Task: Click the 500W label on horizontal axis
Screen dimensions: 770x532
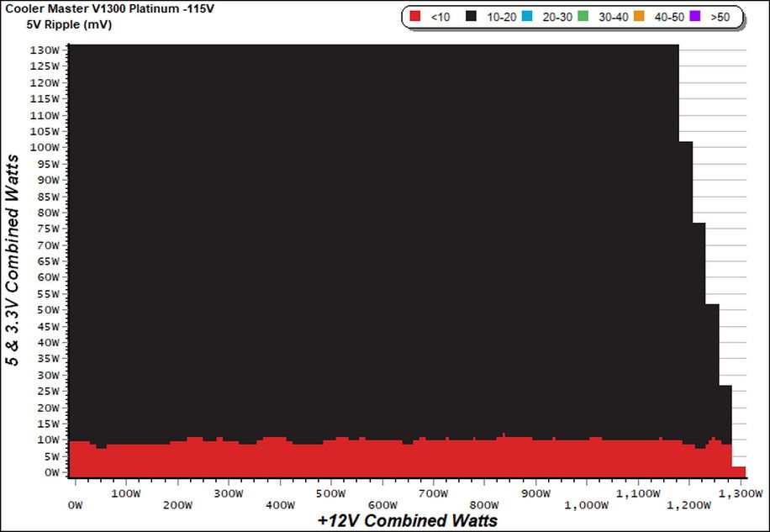Action: (330, 493)
